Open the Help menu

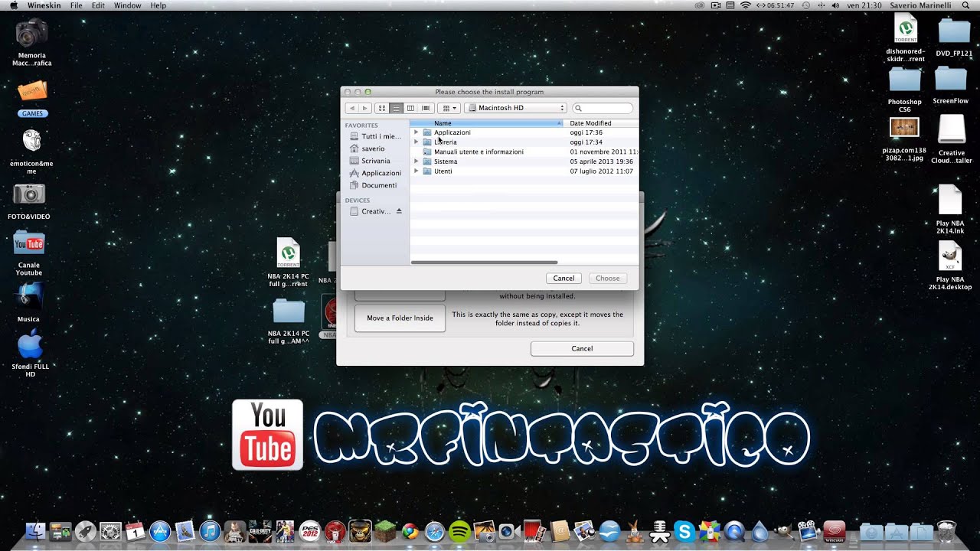(158, 5)
